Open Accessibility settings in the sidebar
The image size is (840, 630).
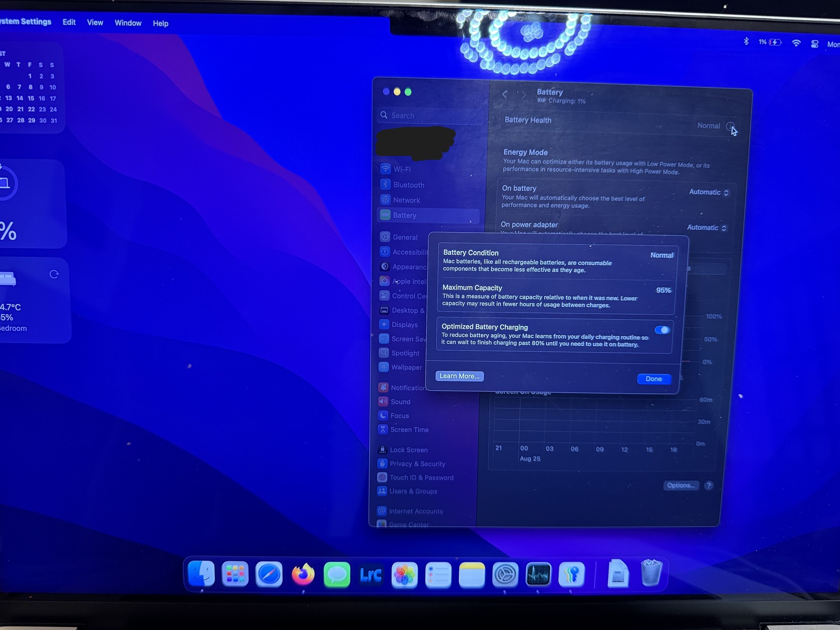coord(404,252)
